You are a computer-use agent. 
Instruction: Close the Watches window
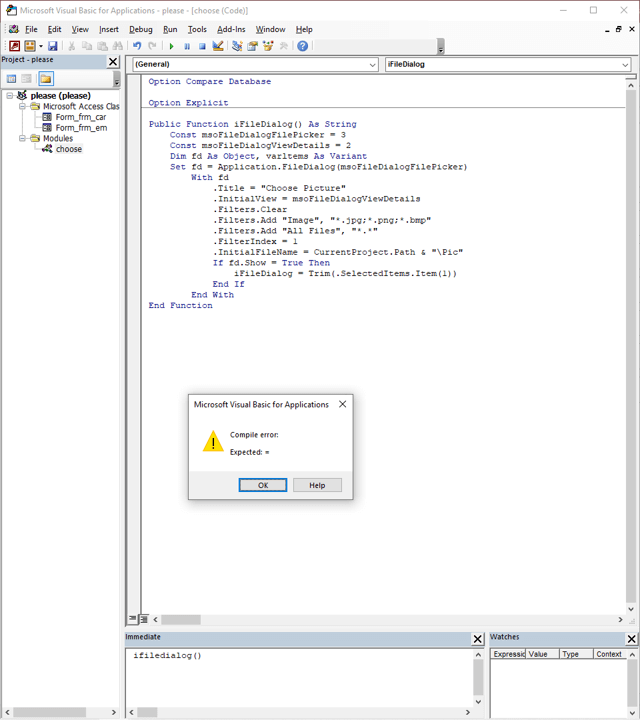click(632, 639)
